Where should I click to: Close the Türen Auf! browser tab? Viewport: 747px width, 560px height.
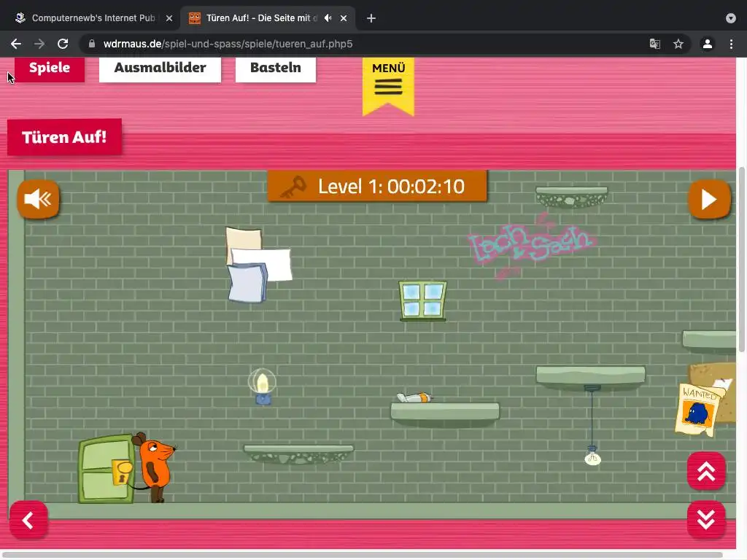point(344,18)
